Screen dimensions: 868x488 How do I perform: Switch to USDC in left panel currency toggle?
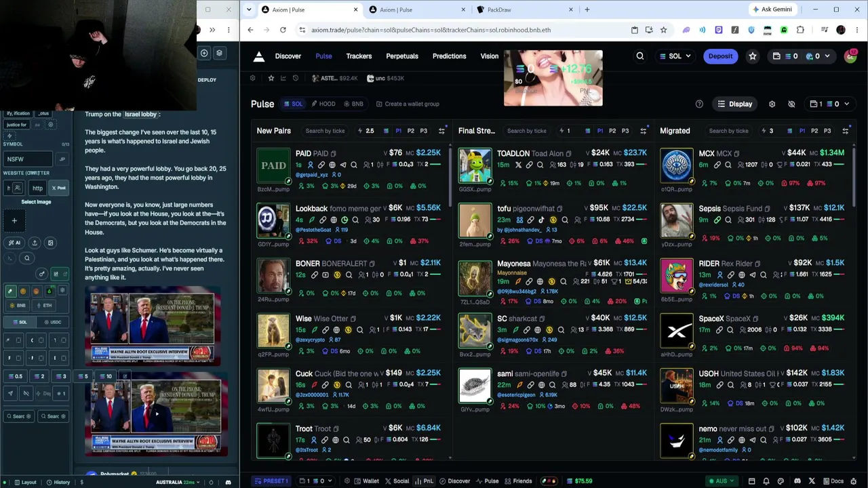(x=52, y=322)
